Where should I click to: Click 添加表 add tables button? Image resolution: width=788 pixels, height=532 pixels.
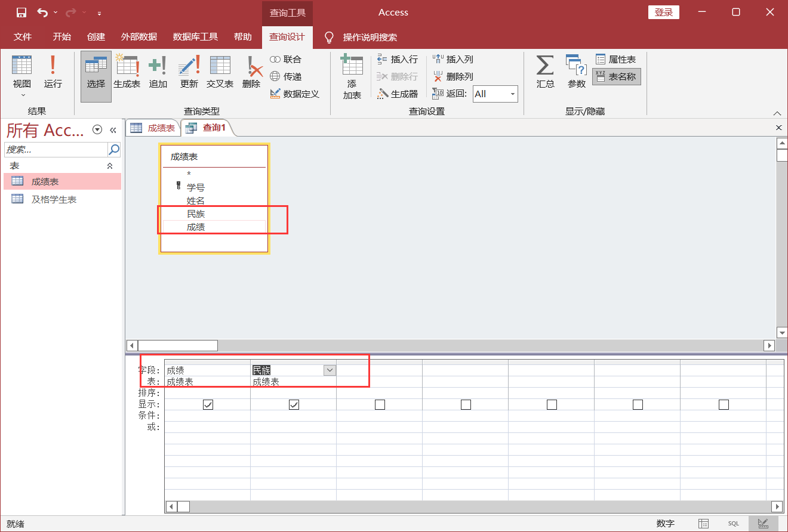pos(352,77)
